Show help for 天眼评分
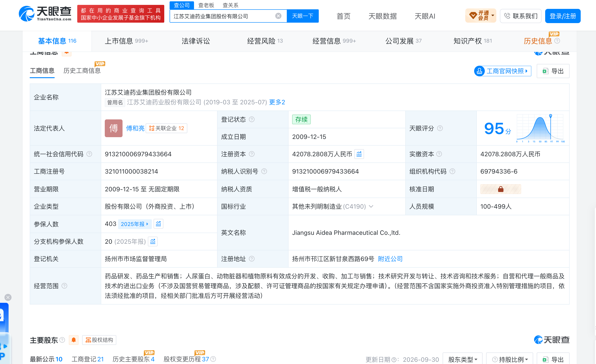596x364 pixels. (440, 129)
